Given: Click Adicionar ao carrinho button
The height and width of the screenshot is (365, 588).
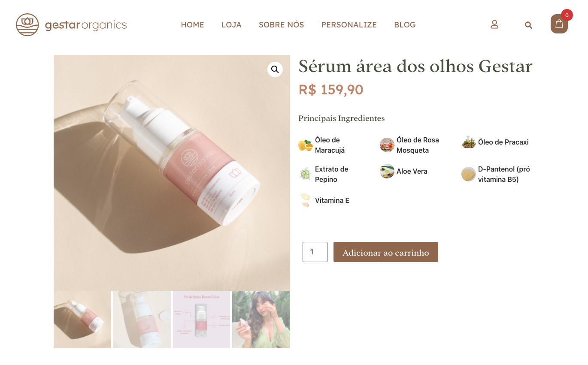Looking at the screenshot, I should click(x=386, y=252).
